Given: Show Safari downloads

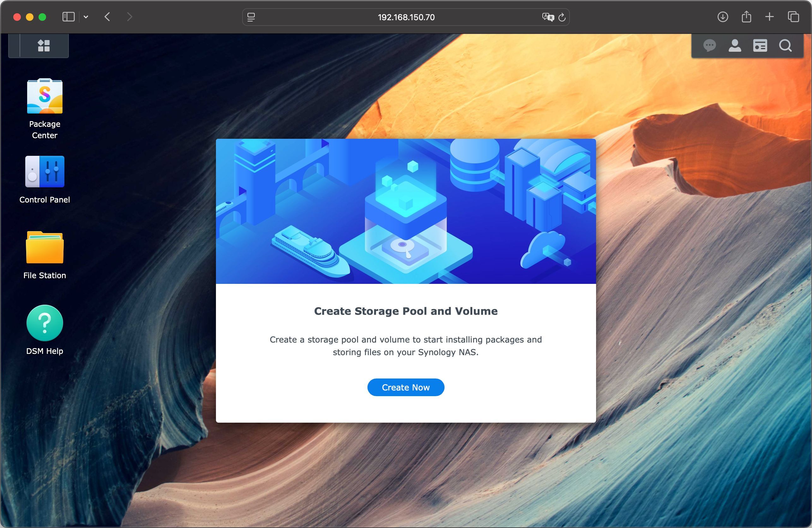Looking at the screenshot, I should [x=722, y=17].
